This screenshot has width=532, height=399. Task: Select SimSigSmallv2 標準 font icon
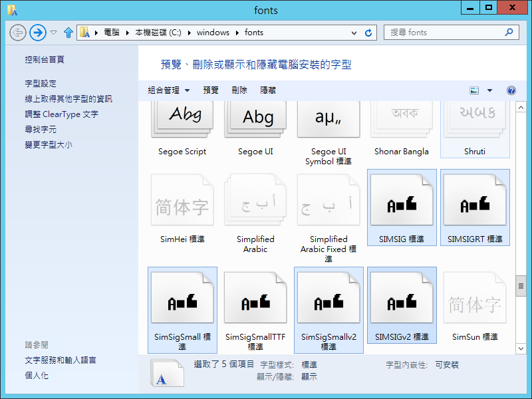pyautogui.click(x=329, y=298)
